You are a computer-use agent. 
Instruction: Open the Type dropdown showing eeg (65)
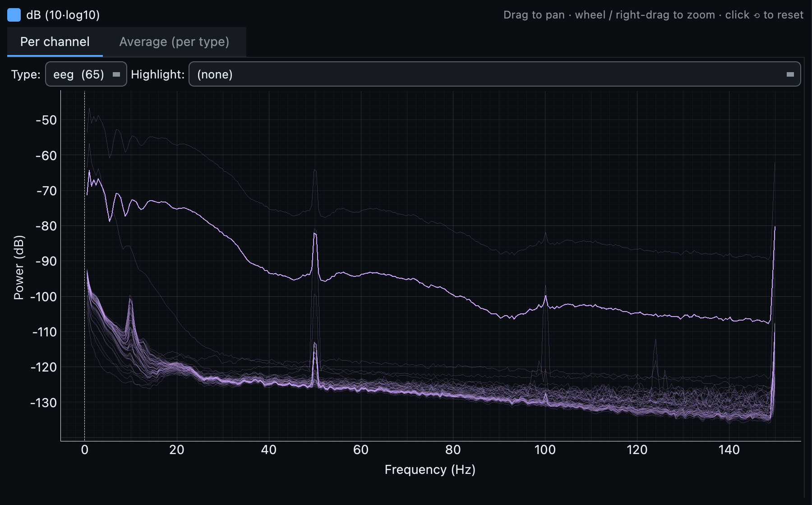(x=86, y=74)
